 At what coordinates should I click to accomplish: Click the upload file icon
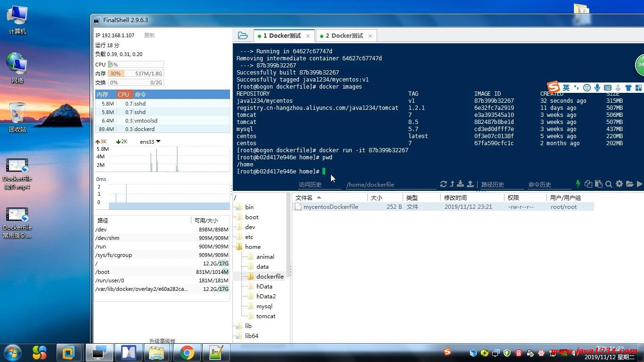click(470, 184)
